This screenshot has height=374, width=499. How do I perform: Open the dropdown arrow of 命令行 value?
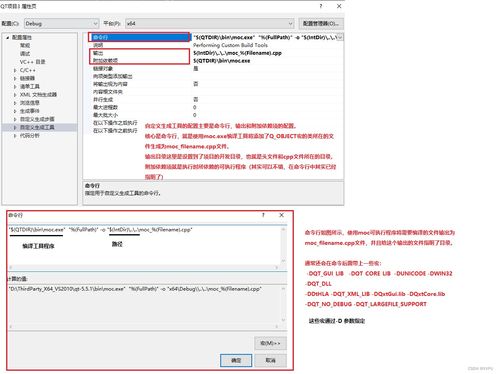pos(340,37)
